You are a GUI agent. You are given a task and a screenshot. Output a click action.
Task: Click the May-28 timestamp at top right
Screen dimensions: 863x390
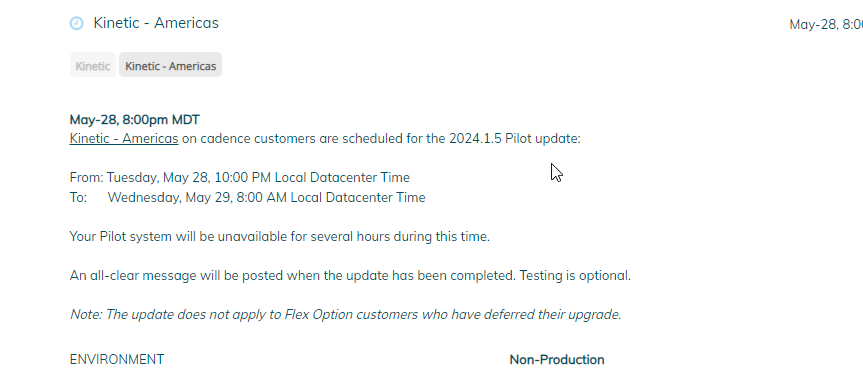pos(826,25)
